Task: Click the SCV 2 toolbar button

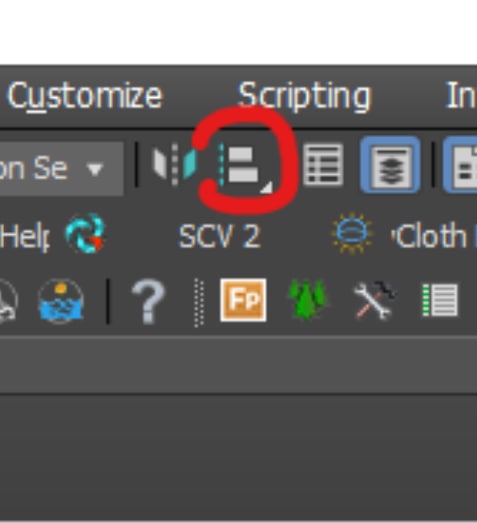Action: (x=219, y=236)
